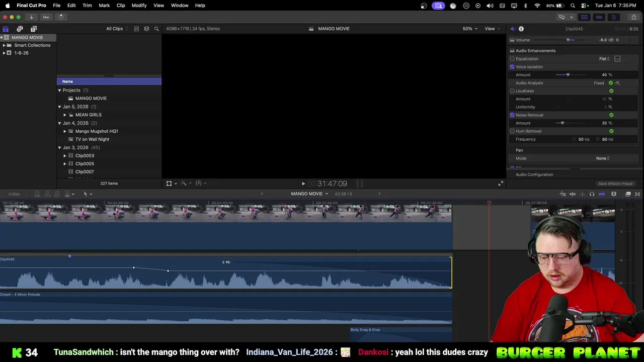
Task: Open the Trim menu
Action: click(x=87, y=6)
